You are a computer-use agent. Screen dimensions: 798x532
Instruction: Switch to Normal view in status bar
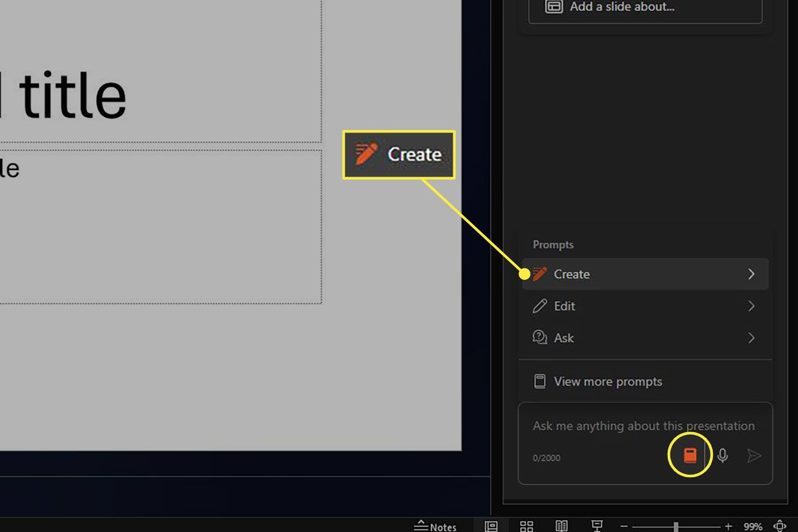pyautogui.click(x=491, y=526)
